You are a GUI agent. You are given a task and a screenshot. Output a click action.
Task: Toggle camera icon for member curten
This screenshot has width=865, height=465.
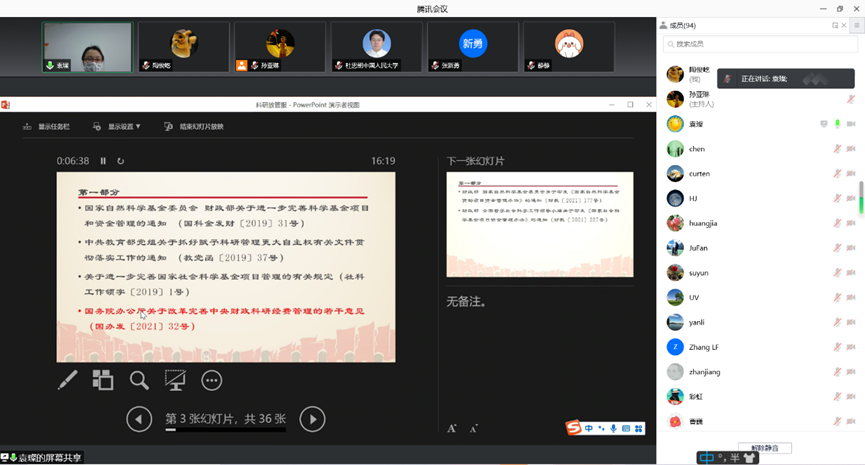coord(851,174)
